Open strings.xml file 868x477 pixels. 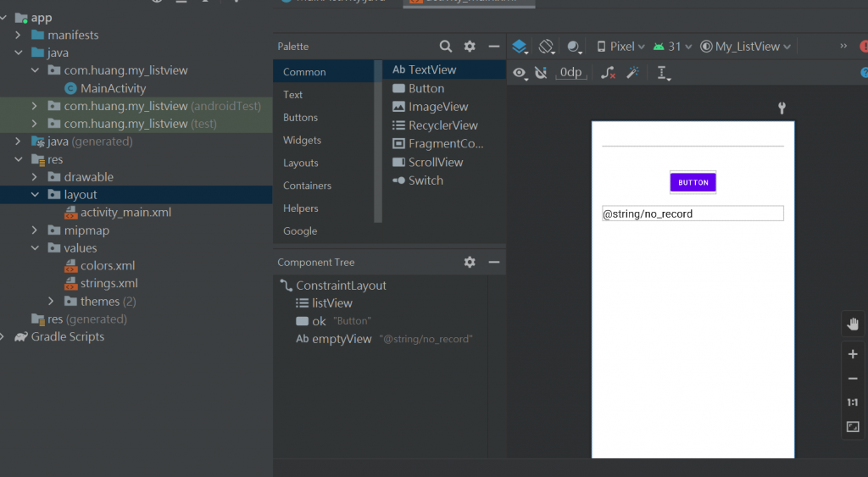click(102, 283)
